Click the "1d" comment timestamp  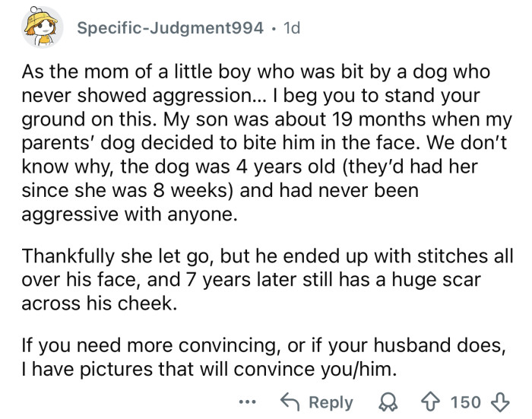point(290,27)
